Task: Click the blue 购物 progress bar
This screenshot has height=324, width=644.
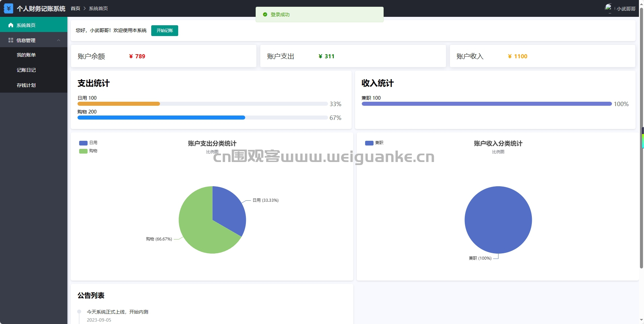Action: point(161,118)
